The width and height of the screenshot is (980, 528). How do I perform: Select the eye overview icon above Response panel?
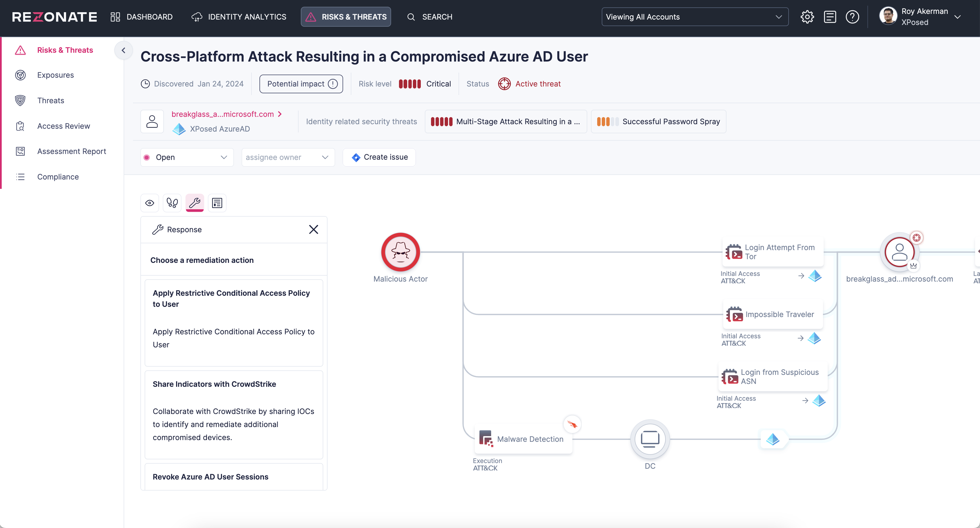coord(149,203)
